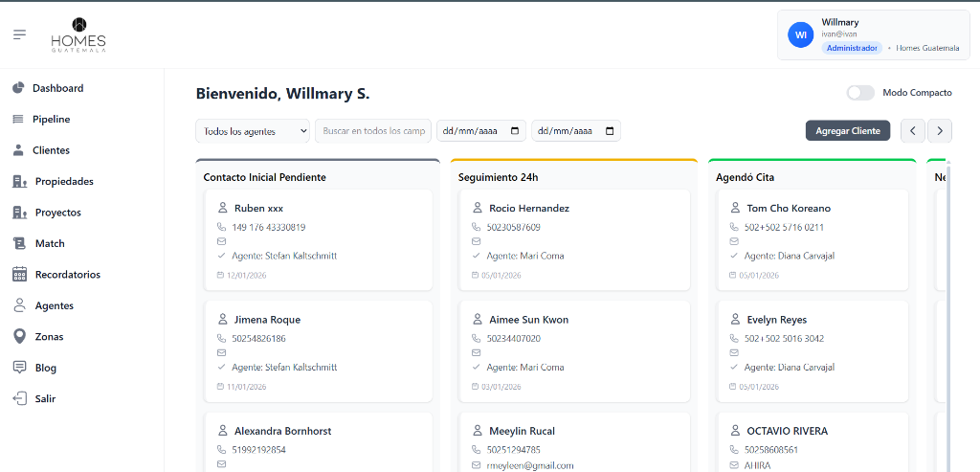980x472 pixels.
Task: Open the first date picker calendar icon
Action: tap(516, 131)
